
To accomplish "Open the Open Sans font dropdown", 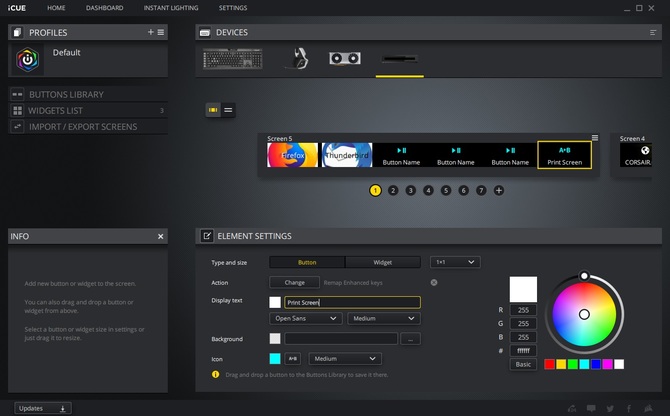I will pyautogui.click(x=306, y=319).
